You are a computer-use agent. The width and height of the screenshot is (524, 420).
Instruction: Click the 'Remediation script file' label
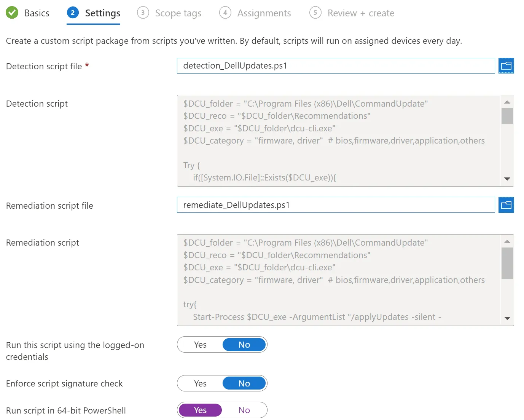coord(49,206)
